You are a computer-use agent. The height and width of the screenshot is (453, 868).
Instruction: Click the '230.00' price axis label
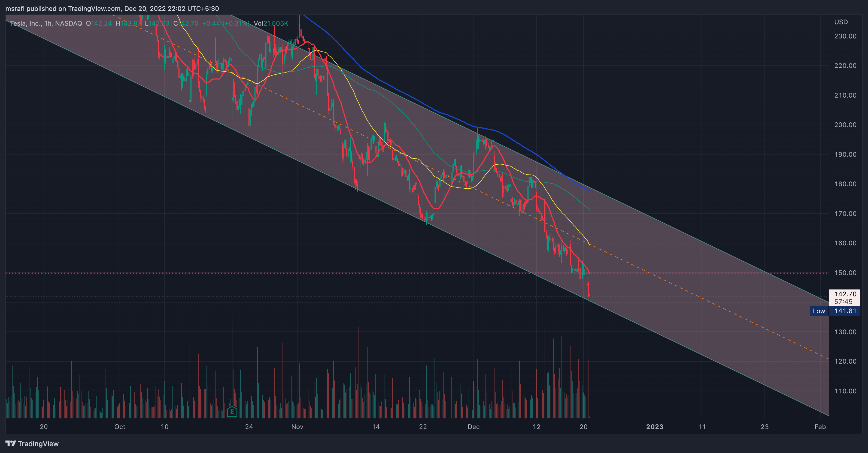[845, 36]
